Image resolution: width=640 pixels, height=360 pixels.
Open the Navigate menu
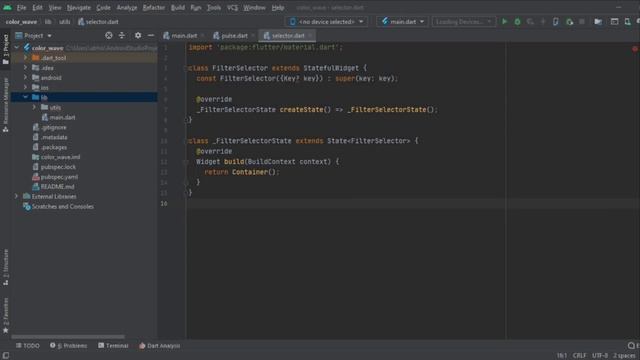point(79,7)
